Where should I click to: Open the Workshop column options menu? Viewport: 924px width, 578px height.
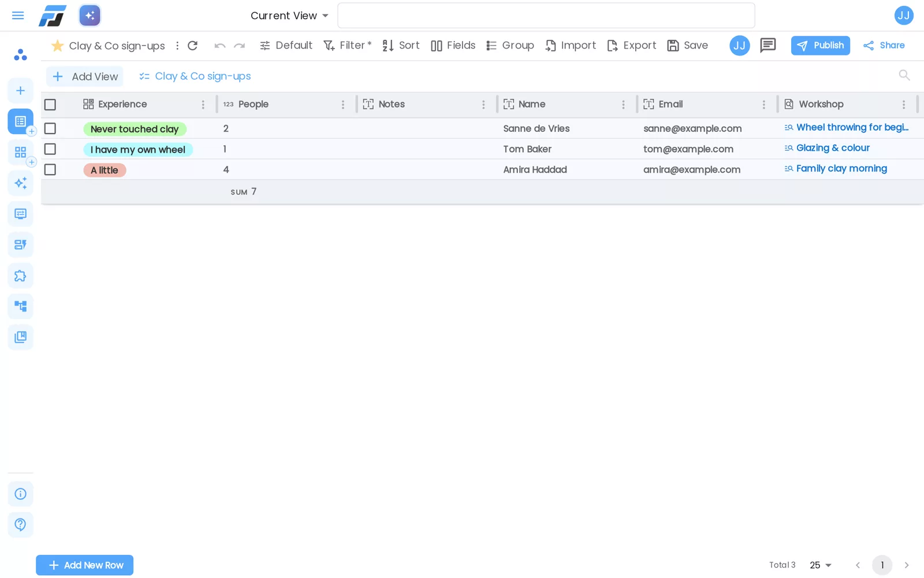coord(904,105)
